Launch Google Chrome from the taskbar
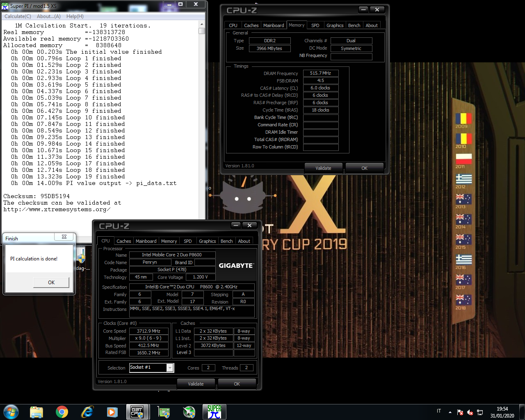525x420 pixels. [x=62, y=411]
